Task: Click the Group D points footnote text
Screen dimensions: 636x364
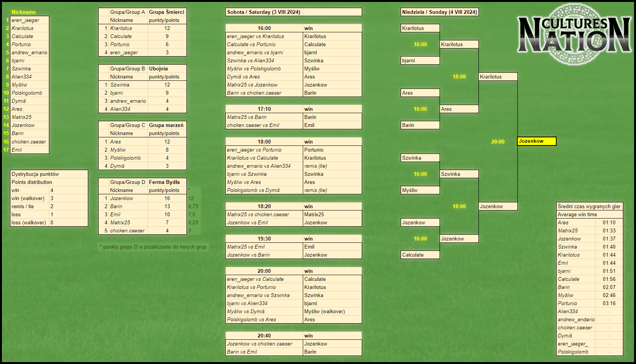Action: click(x=153, y=247)
